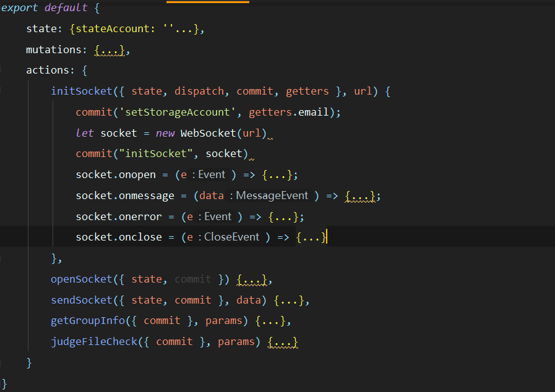
Task: Click the 'setStorageAccount' string literal
Action: 177,112
